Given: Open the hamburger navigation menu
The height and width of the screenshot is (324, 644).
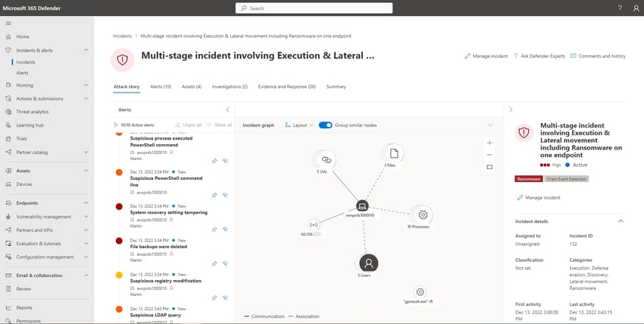Looking at the screenshot, I should click(x=8, y=24).
